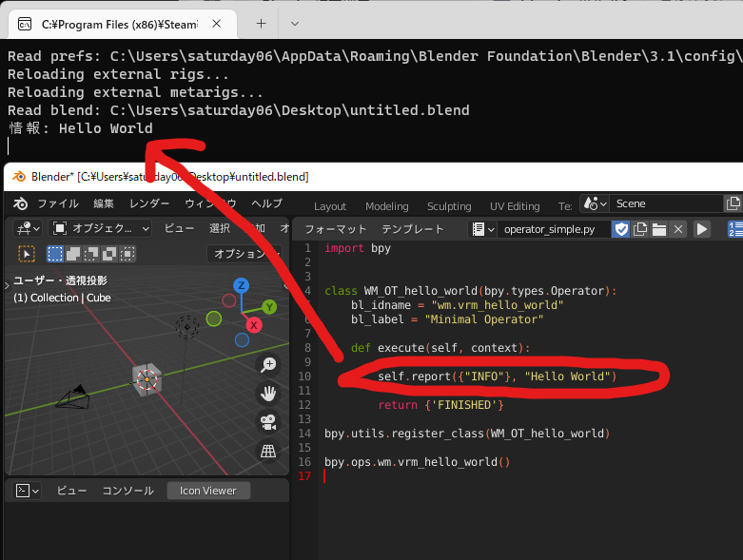The height and width of the screenshot is (560, 743).
Task: Choose the extend selection mode icon
Action: 73,254
